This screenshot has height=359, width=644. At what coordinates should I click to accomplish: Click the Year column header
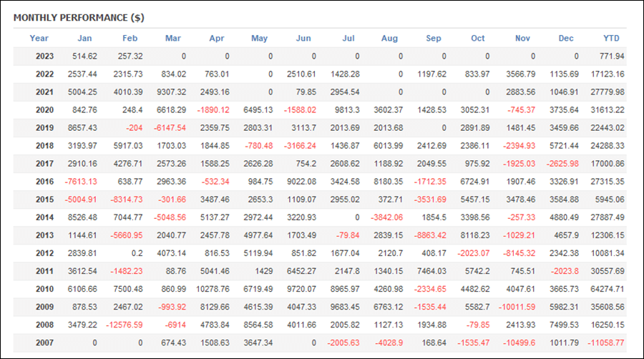39,38
